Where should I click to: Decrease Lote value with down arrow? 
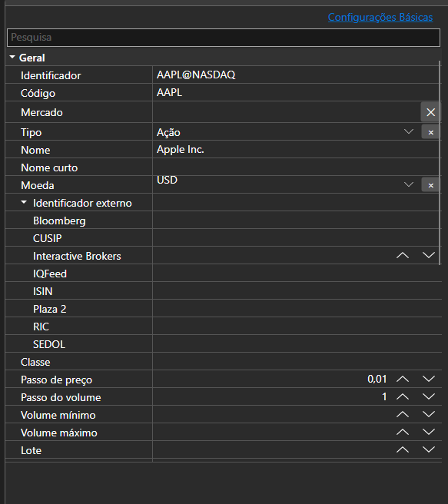(428, 450)
